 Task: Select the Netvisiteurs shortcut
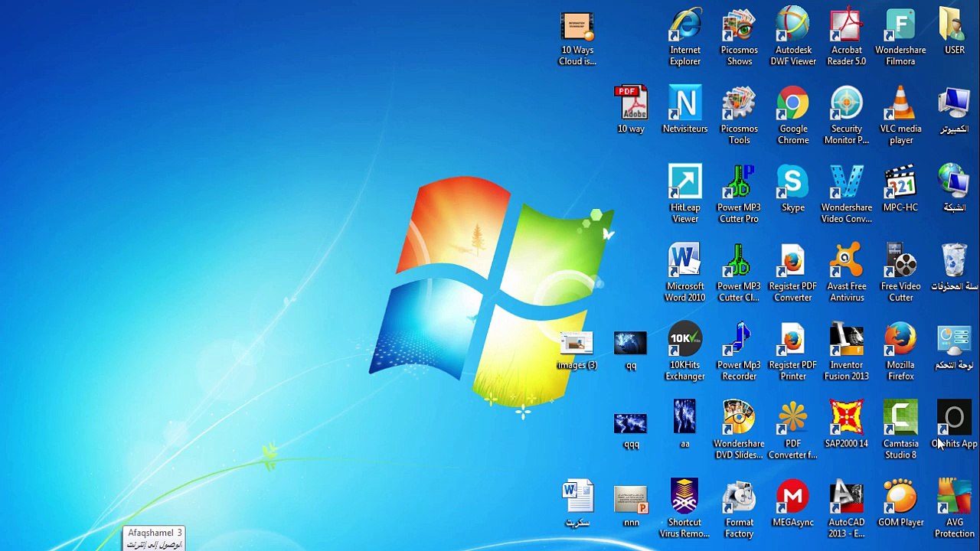tap(685, 110)
